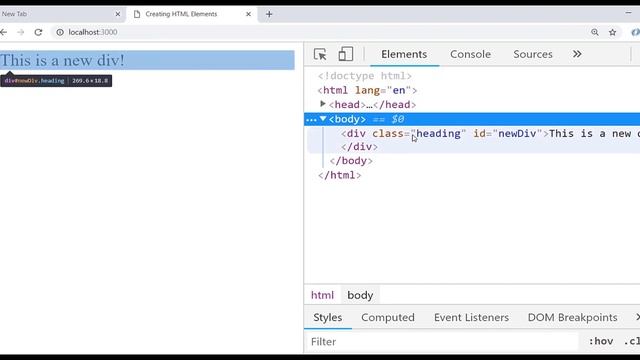
Task: Select the closing body tag line
Action: point(351,161)
